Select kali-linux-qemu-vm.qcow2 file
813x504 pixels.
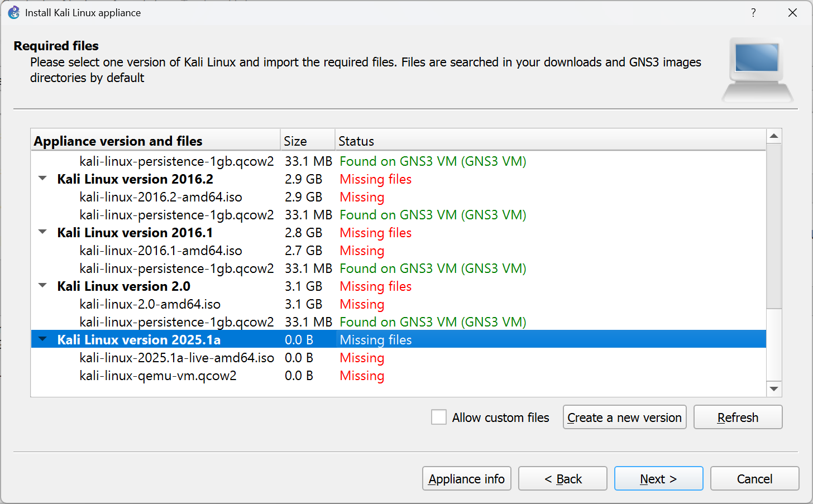(x=158, y=375)
